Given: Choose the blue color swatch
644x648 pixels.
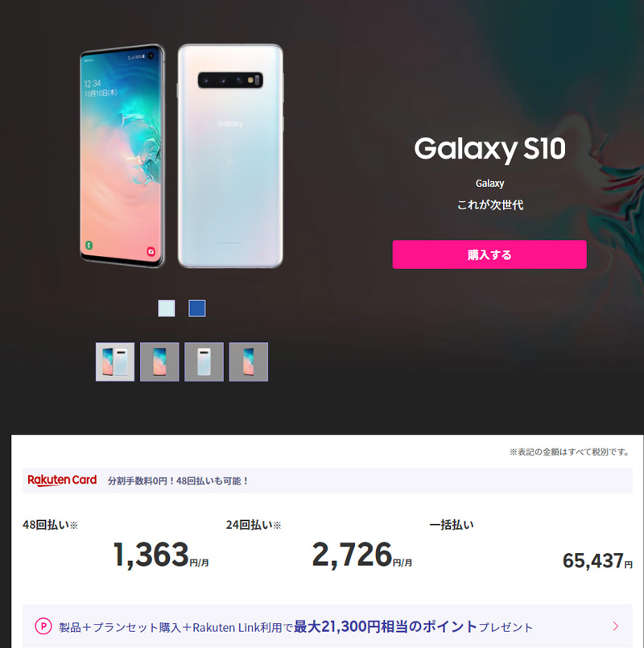Looking at the screenshot, I should (197, 308).
